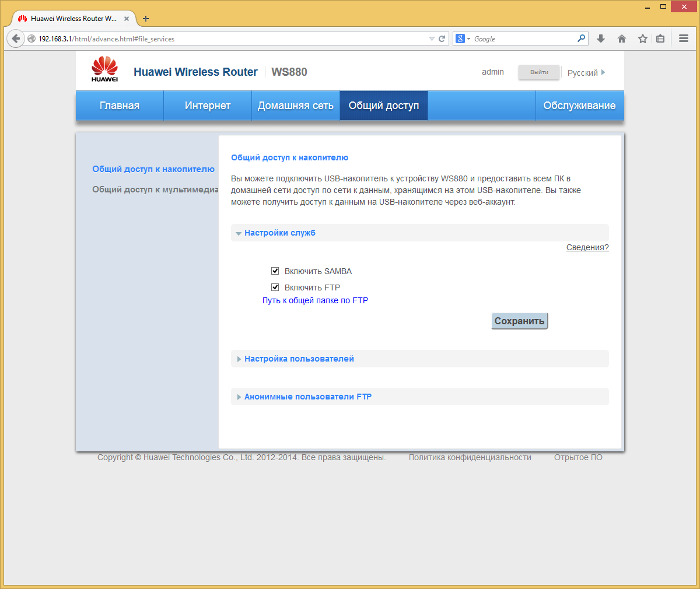Viewport: 700px width, 589px height.
Task: Open the Главная menu tab
Action: click(x=120, y=106)
